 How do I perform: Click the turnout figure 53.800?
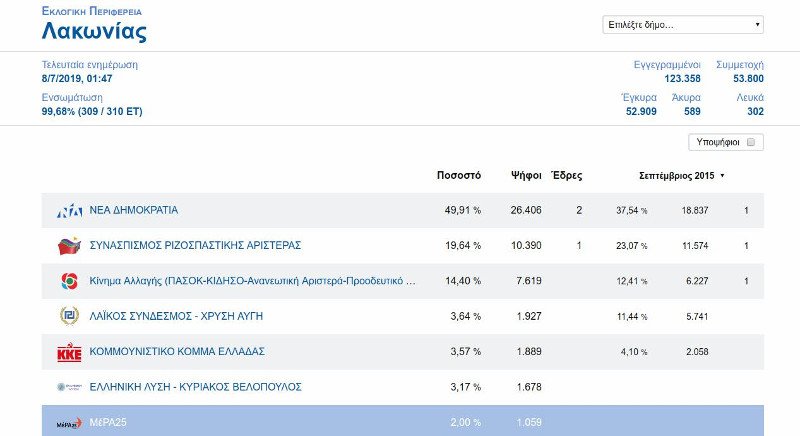[x=748, y=79]
